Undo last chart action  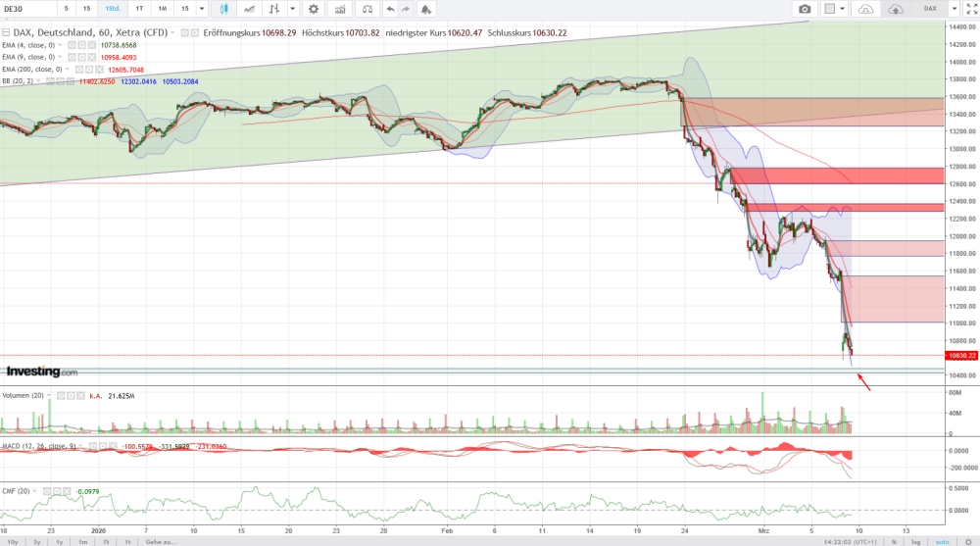tap(391, 9)
